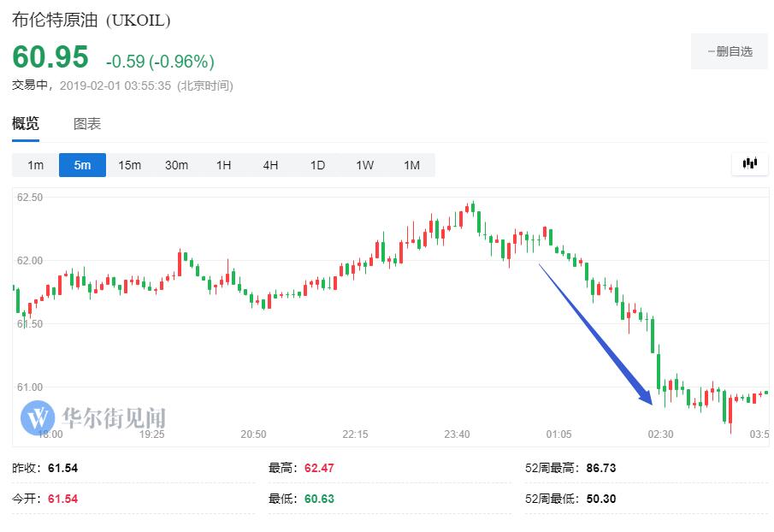Select the active 5m interval button
This screenshot has width=774, height=532.
82,165
